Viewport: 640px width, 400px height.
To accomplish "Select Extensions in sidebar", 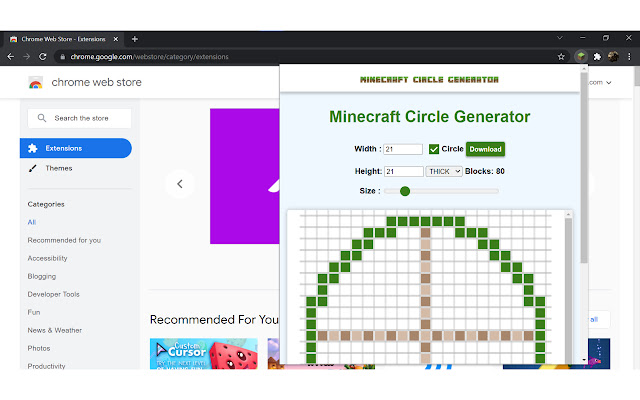I will coord(76,148).
